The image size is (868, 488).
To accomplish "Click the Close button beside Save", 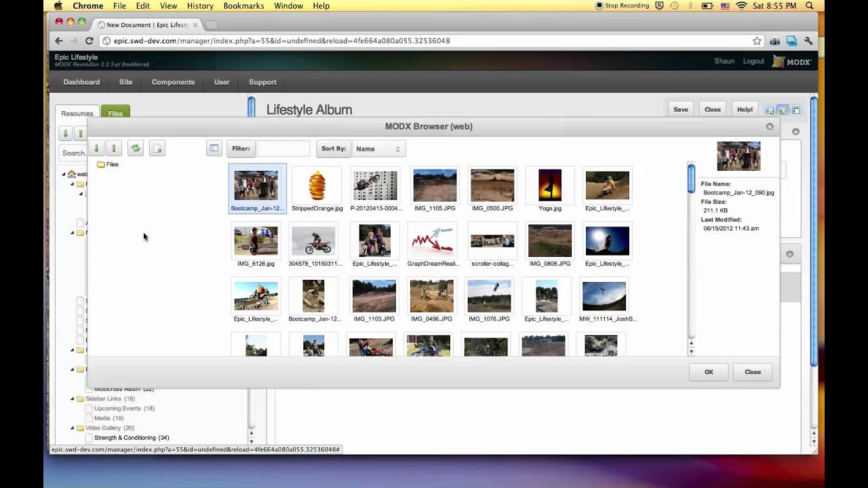I will (712, 110).
